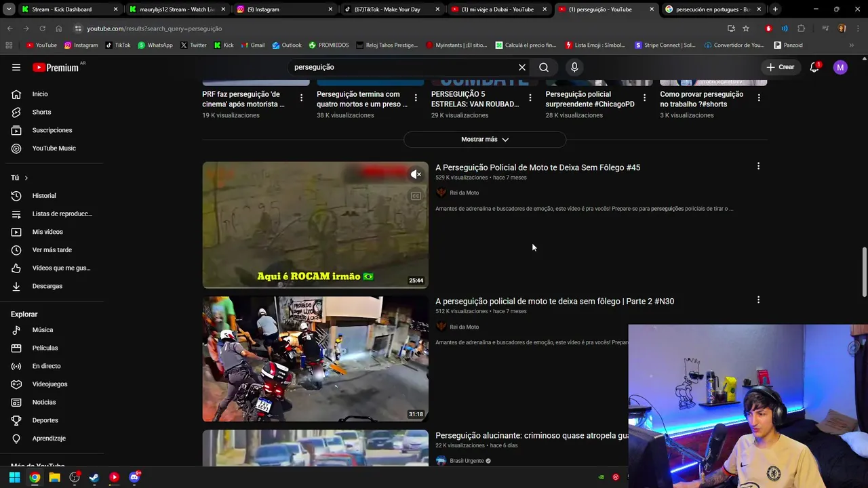
Task: Open Brasil Urgente channel name link
Action: click(x=467, y=461)
